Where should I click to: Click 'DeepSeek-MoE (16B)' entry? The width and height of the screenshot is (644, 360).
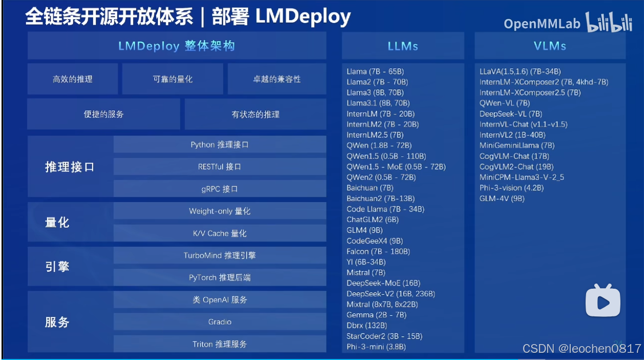coord(383,283)
